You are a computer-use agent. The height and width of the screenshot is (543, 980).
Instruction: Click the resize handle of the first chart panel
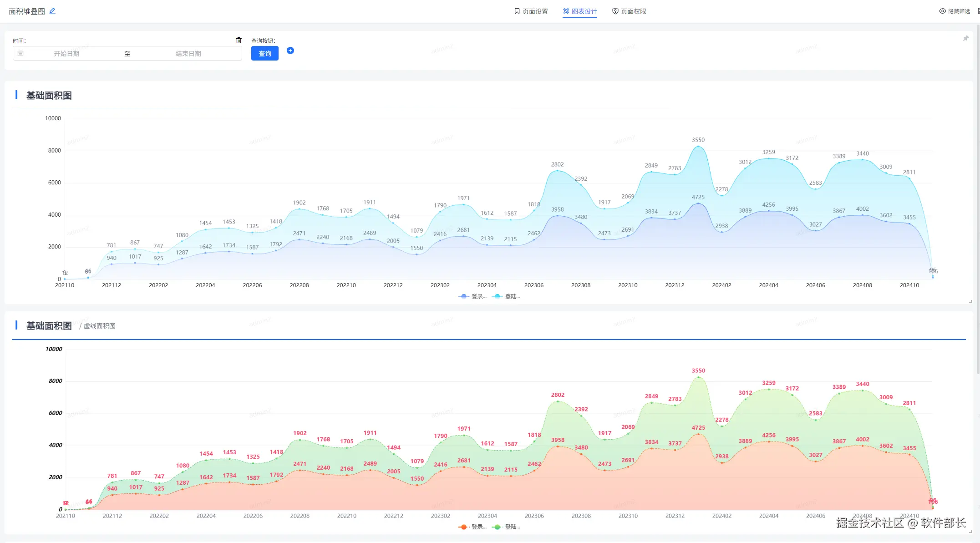[x=970, y=301]
